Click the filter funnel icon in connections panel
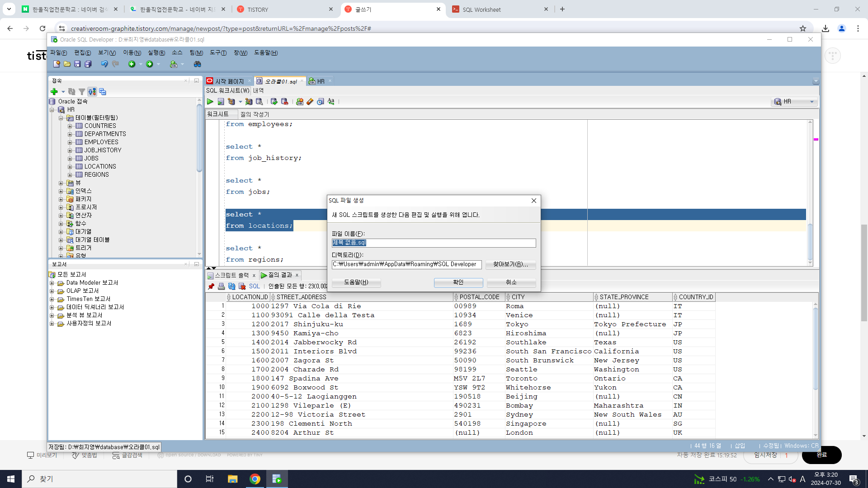 (82, 92)
